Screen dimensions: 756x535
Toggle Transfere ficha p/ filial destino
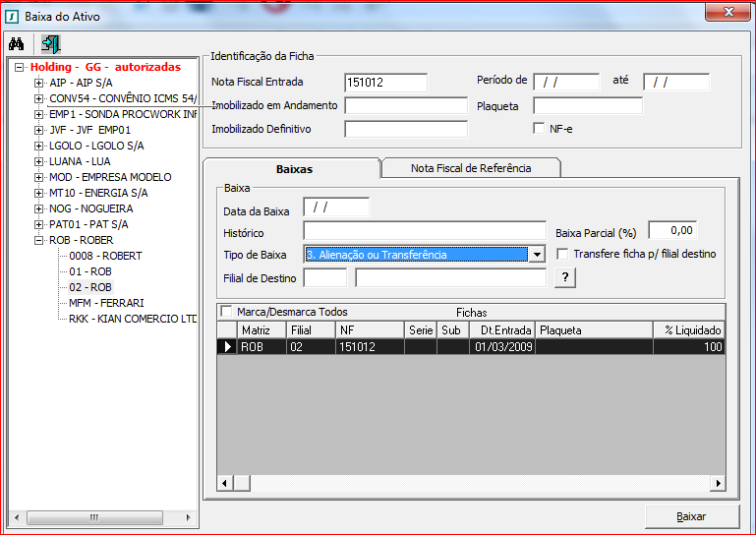tap(562, 254)
